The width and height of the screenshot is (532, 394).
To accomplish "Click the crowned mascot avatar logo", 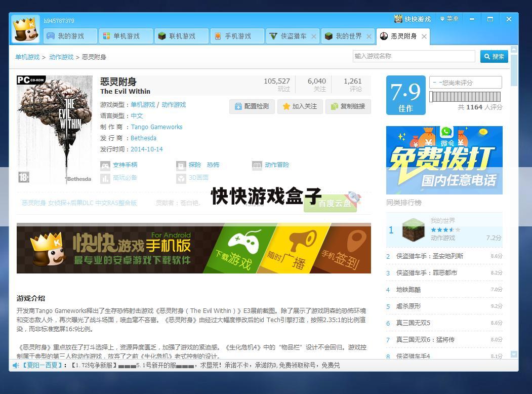I will tap(25, 29).
